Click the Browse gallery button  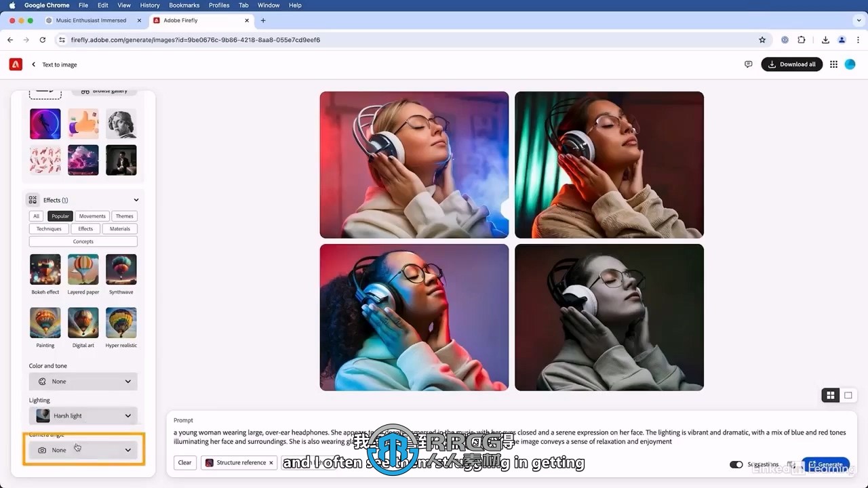tap(104, 91)
